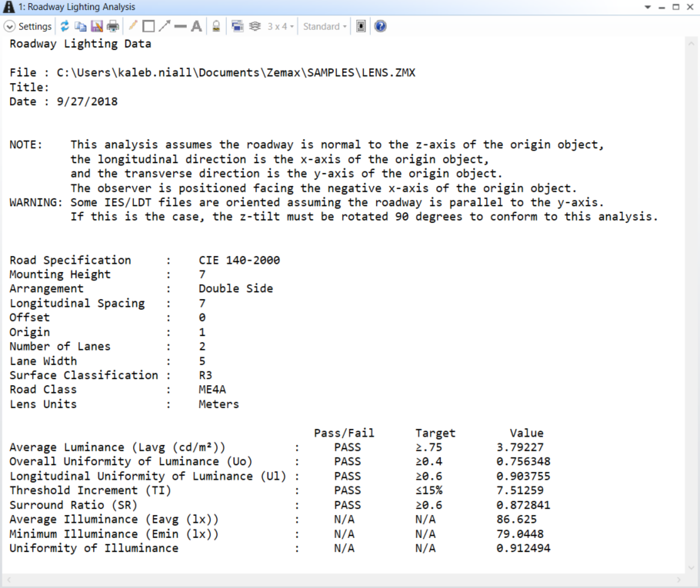Click the vertical scrollbar up arrow
700x588 pixels.
pyautogui.click(x=691, y=44)
